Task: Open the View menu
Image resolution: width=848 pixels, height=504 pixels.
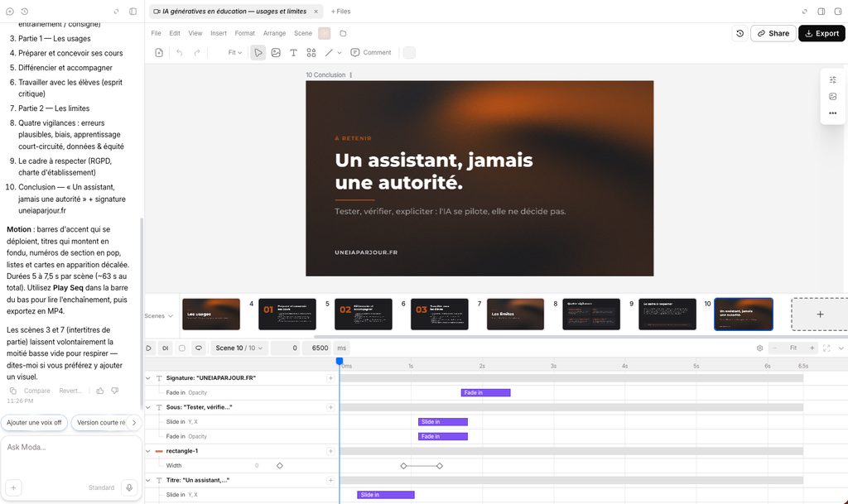Action: (195, 33)
